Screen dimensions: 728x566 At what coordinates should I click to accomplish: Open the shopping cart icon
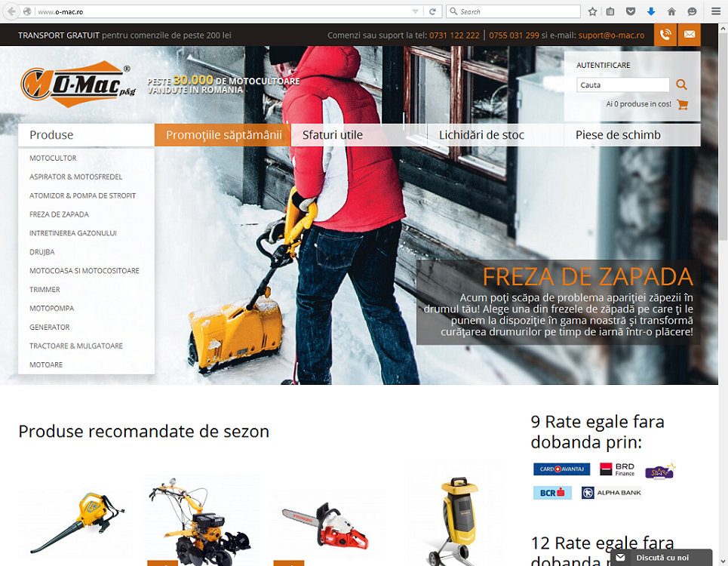click(x=683, y=104)
